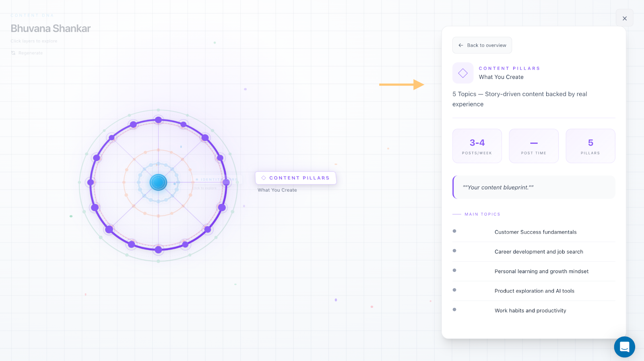Click the blue center node of the diagram
Screen dimensions: 644x361
[158, 182]
